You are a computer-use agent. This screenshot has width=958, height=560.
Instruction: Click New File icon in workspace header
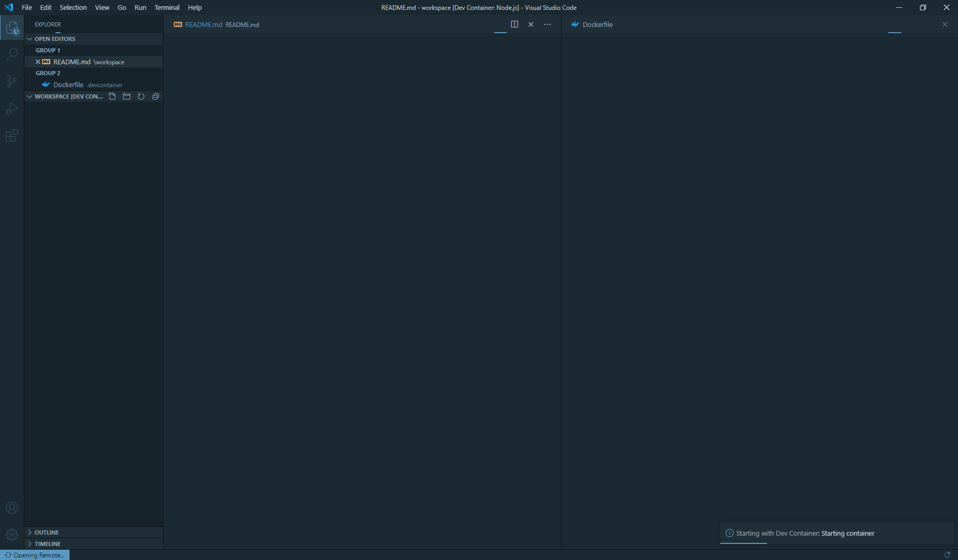112,96
